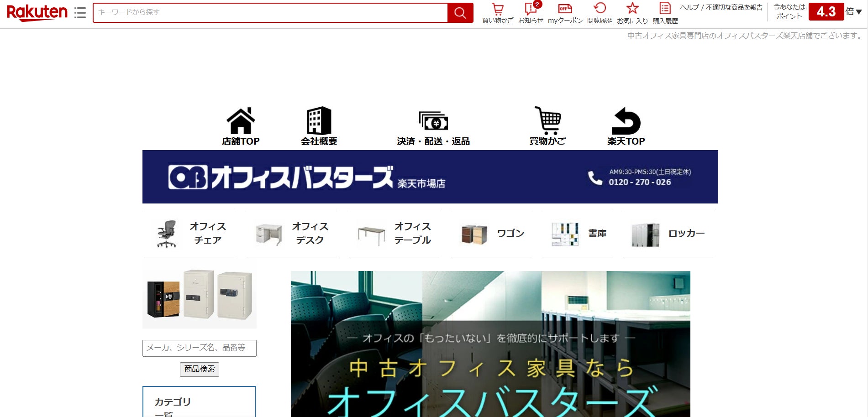868x417 pixels.
Task: Focus the メーカ、シリーズ名 shop search field
Action: [200, 348]
